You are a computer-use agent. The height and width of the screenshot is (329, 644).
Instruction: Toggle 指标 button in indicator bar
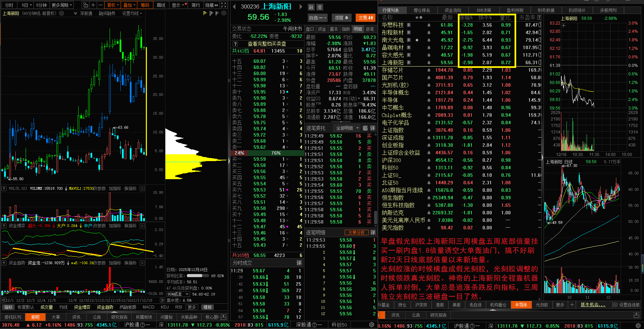pos(9,307)
